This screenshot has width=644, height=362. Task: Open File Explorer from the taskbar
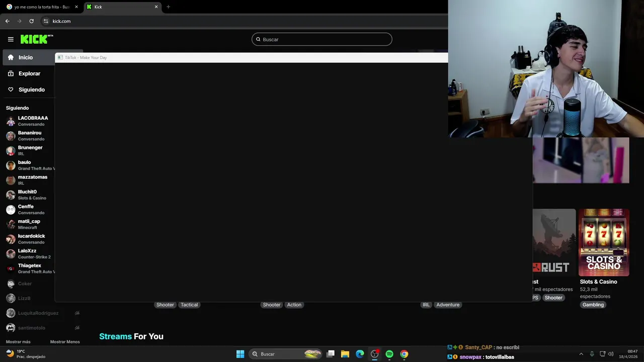(x=345, y=354)
